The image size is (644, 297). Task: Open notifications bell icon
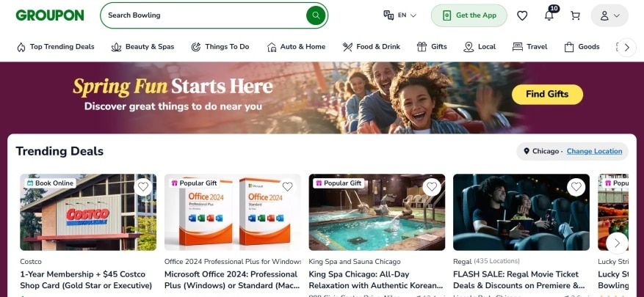[549, 15]
